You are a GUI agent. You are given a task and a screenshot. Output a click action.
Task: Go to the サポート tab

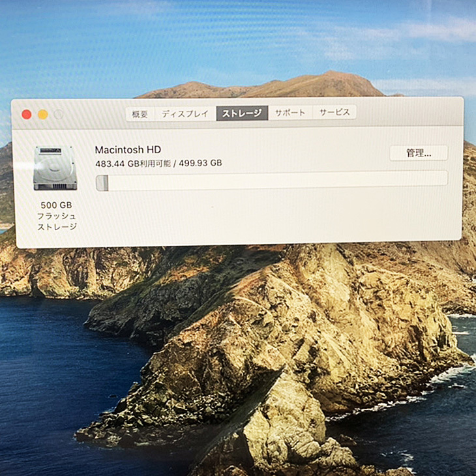290,113
